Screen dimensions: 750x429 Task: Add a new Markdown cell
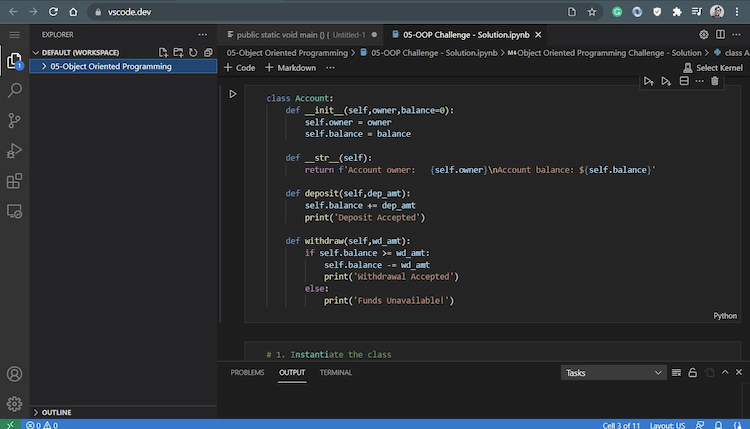click(290, 68)
